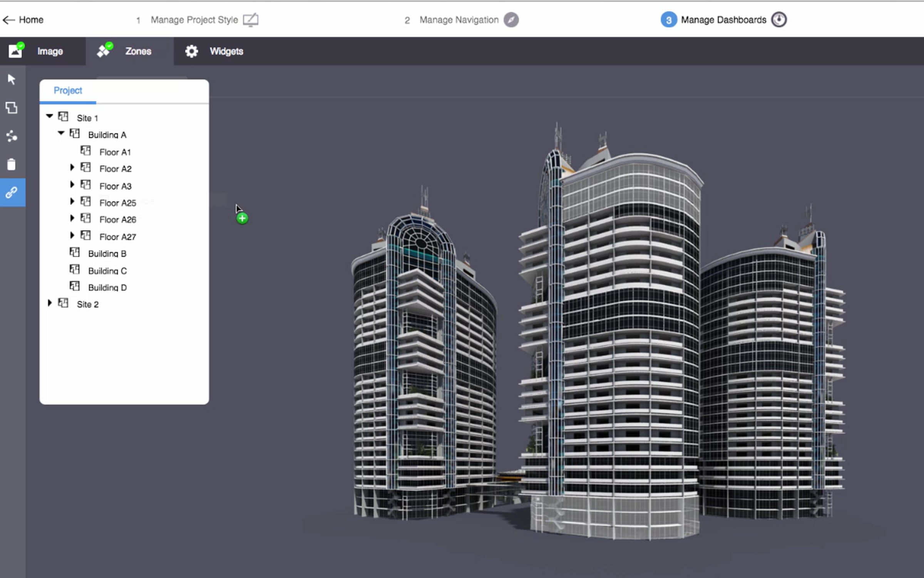Image resolution: width=924 pixels, height=578 pixels.
Task: Click the Manage Navigation compass icon
Action: (x=511, y=20)
